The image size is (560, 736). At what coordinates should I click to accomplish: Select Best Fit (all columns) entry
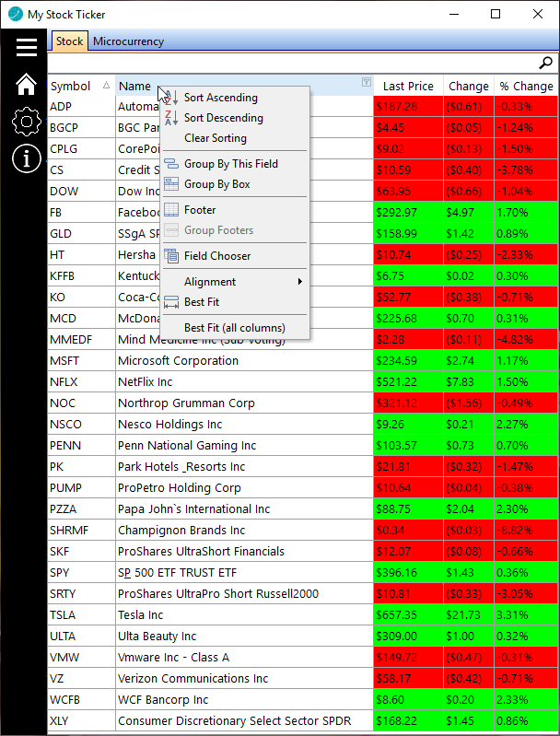click(235, 328)
